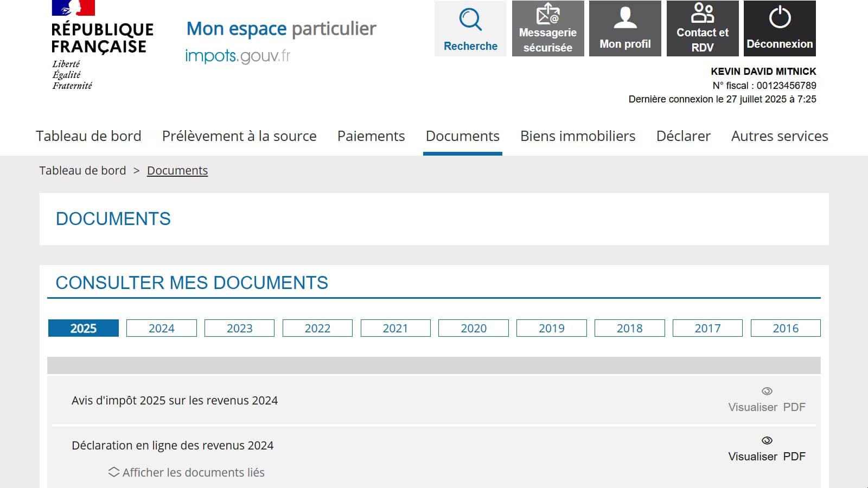Click the name KEVIN DAVID MITNICK
The height and width of the screenshot is (488, 868).
tap(763, 72)
